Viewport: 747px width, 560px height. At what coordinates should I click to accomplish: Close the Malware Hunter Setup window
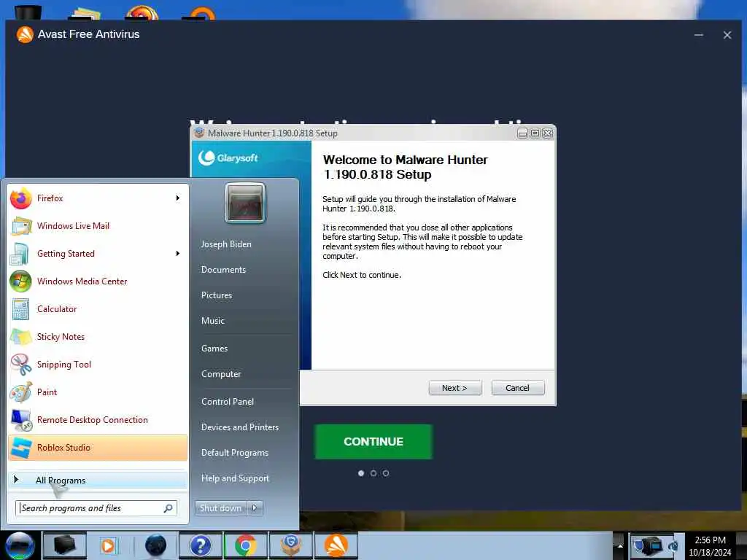547,133
